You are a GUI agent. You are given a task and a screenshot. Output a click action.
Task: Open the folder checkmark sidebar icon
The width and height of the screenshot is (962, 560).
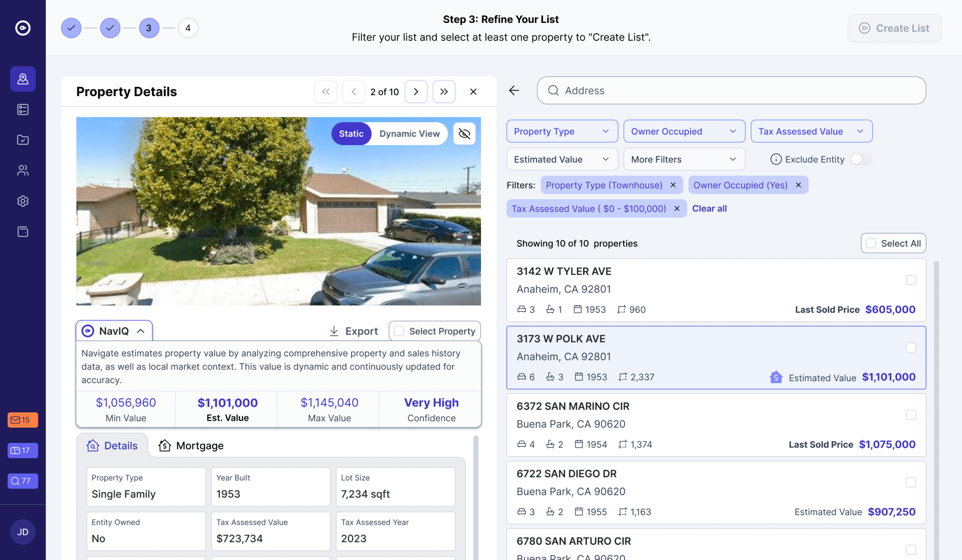[23, 140]
